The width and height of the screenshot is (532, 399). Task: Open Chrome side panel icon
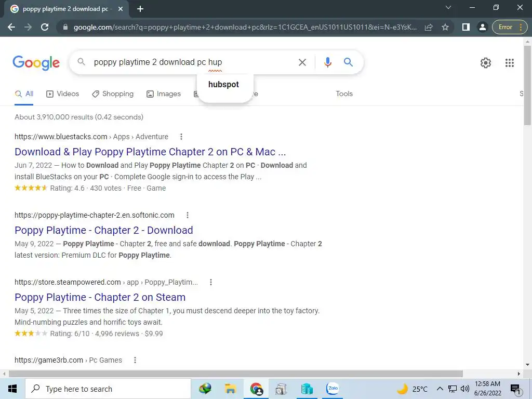tap(466, 27)
